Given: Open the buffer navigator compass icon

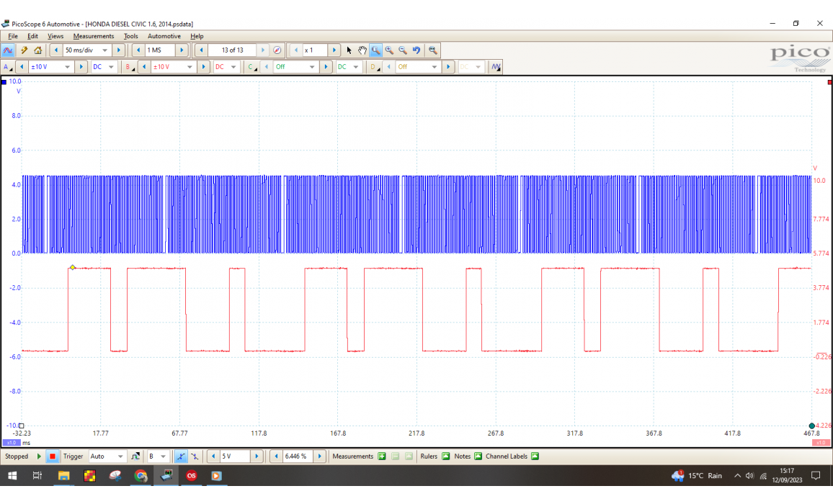Looking at the screenshot, I should coord(277,50).
